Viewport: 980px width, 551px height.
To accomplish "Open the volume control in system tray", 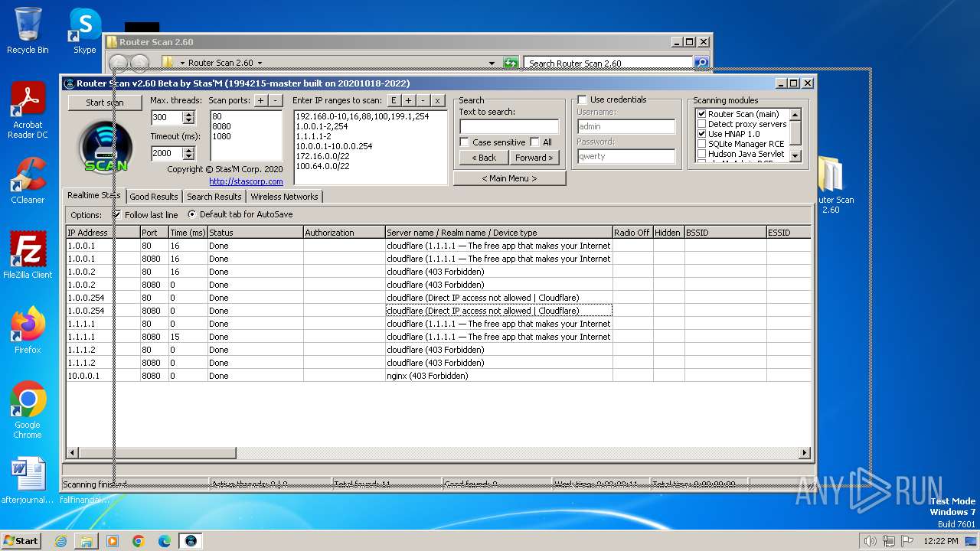I will point(870,541).
